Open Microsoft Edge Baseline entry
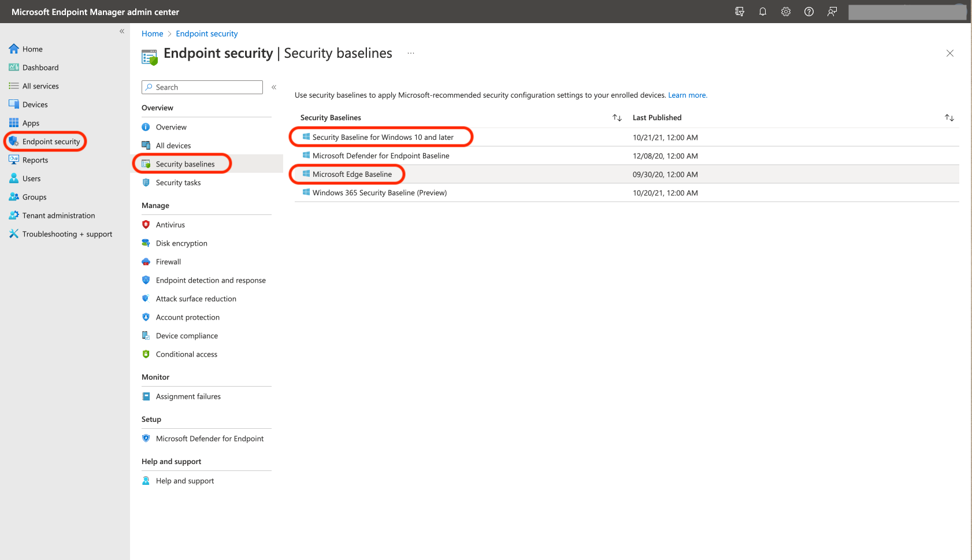Viewport: 972px width, 560px height. click(352, 175)
